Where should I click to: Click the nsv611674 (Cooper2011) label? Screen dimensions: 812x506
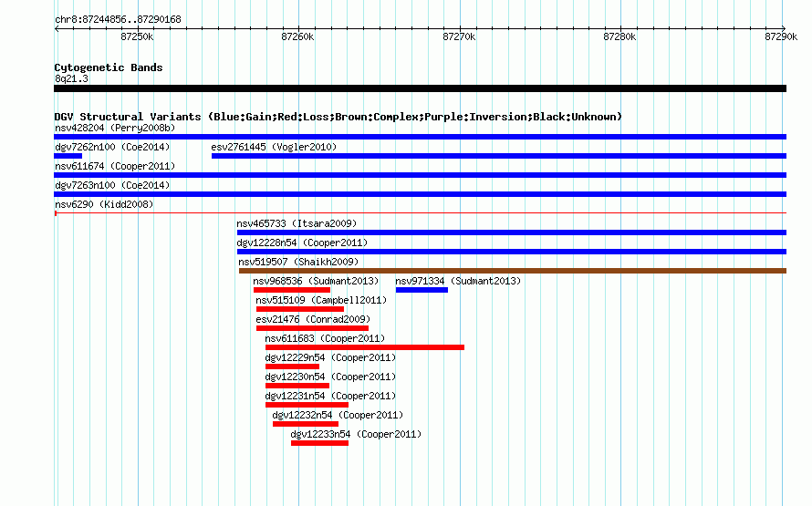[x=115, y=166]
